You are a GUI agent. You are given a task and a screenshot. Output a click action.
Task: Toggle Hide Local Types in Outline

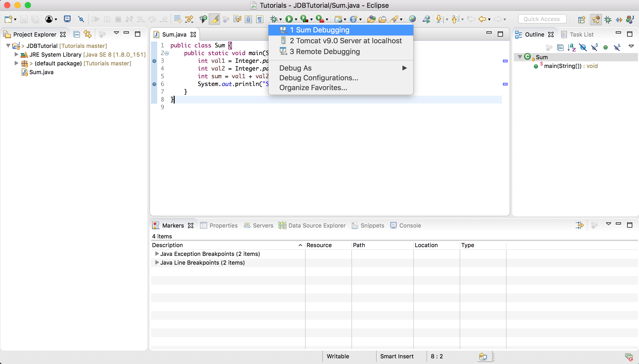tap(617, 47)
